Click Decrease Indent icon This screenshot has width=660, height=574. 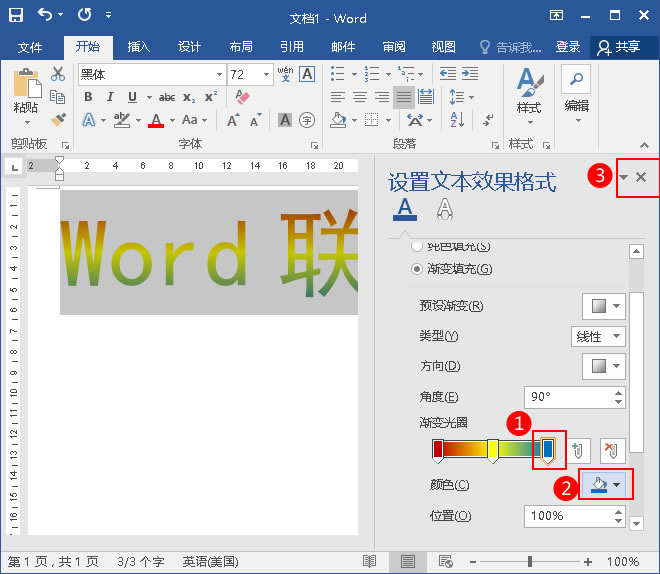coord(448,74)
